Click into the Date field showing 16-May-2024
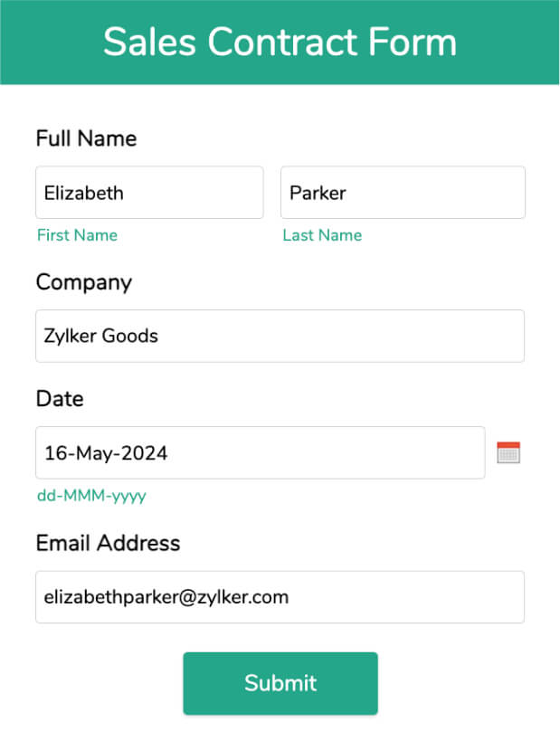This screenshot has width=560, height=750. point(261,452)
